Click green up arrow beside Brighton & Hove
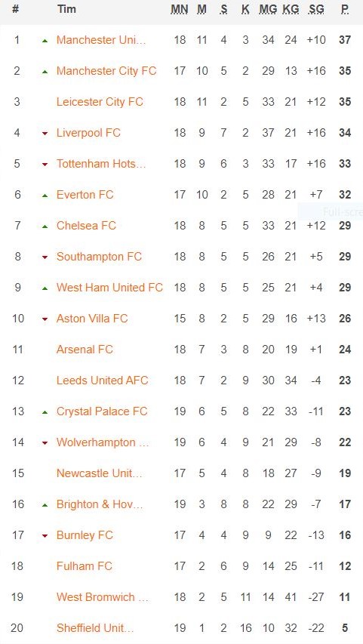The height and width of the screenshot is (644, 363). tap(45, 505)
